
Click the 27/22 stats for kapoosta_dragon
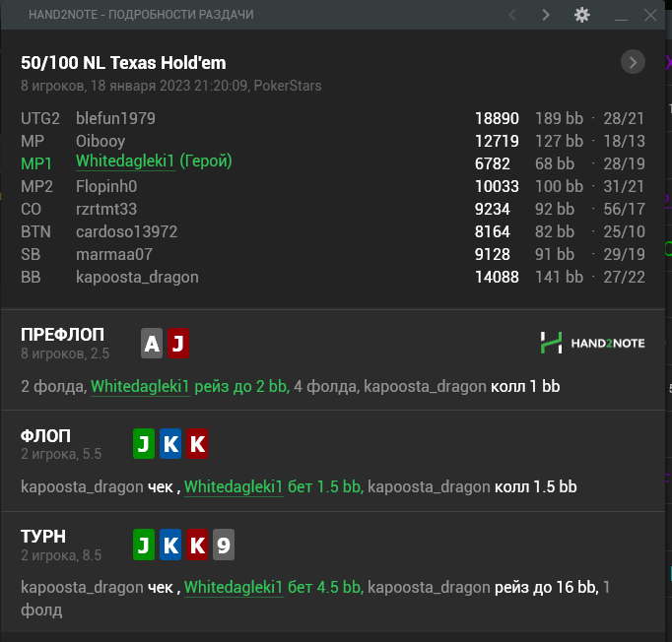click(624, 278)
